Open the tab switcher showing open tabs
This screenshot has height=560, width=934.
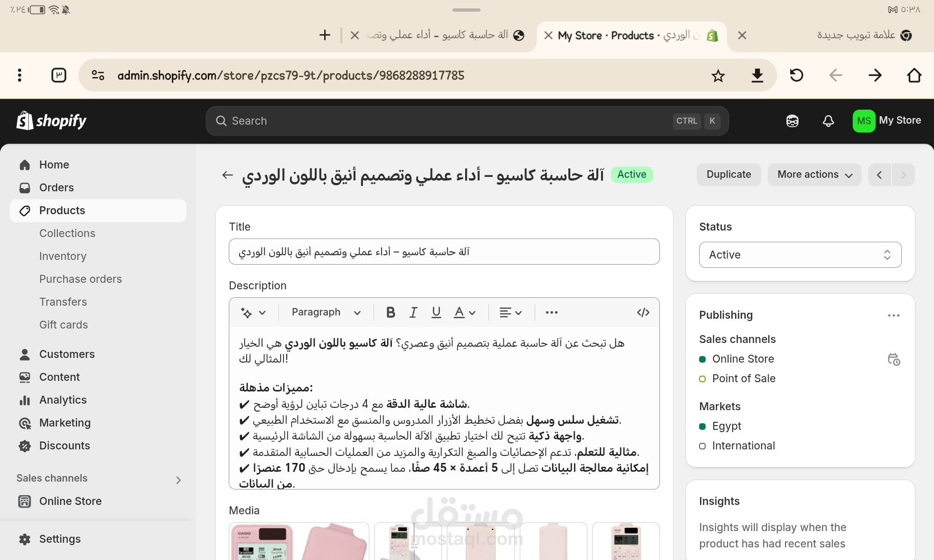59,75
